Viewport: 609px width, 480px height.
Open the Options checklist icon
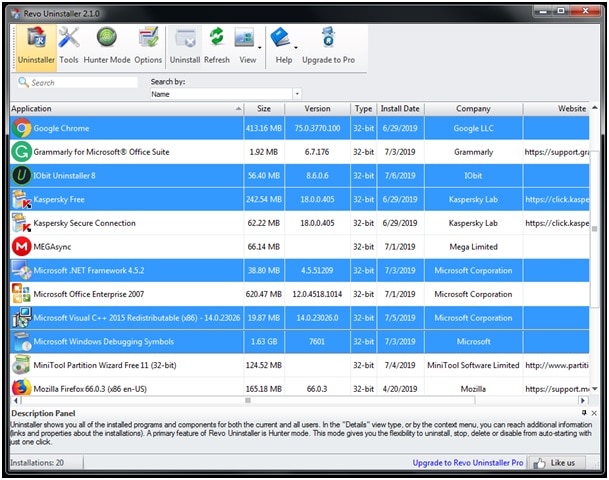[148, 38]
